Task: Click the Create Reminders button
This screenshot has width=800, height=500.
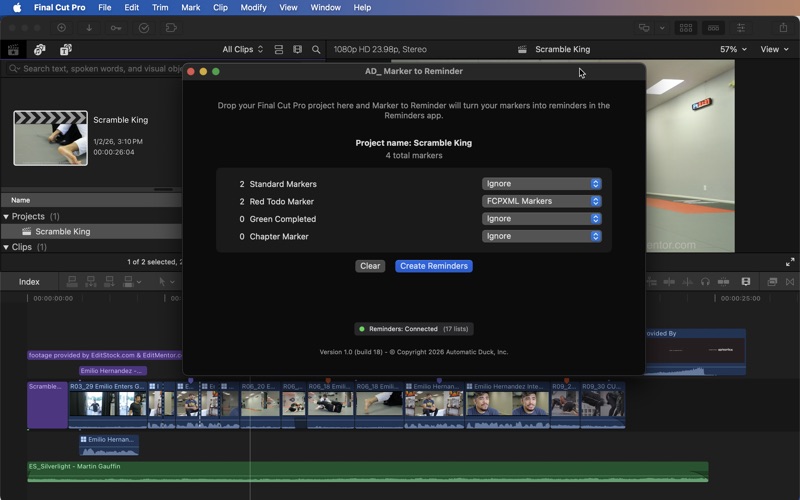Action: pos(434,266)
